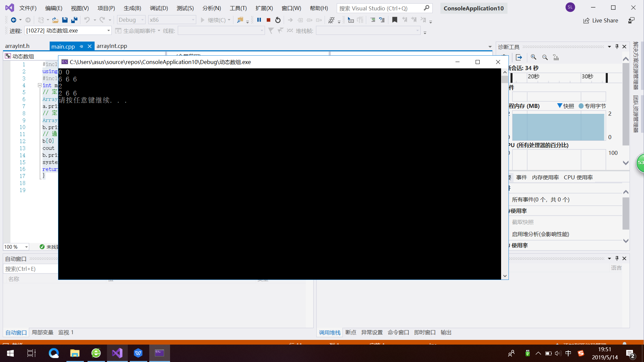Switch to 局部变量 tab
Image resolution: width=644 pixels, height=362 pixels.
click(x=42, y=332)
